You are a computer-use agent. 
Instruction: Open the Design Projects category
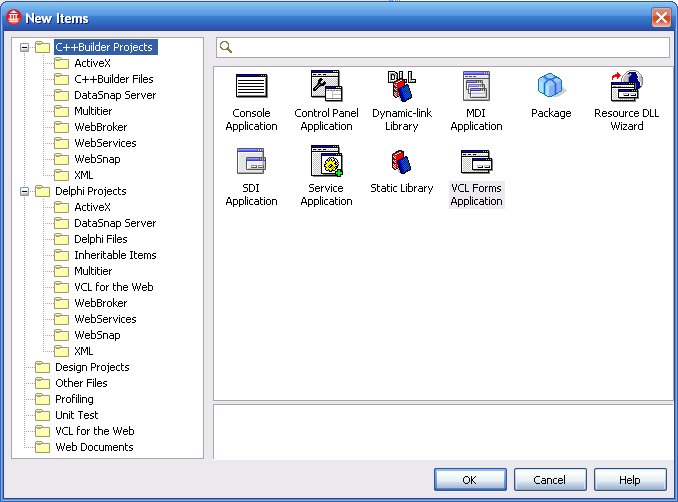pyautogui.click(x=92, y=367)
